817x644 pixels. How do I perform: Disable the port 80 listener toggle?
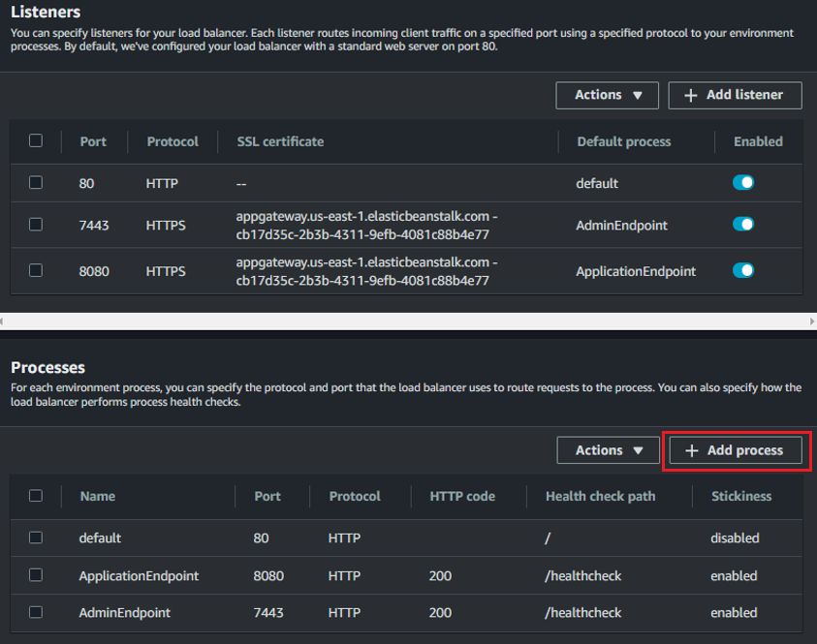pos(743,182)
